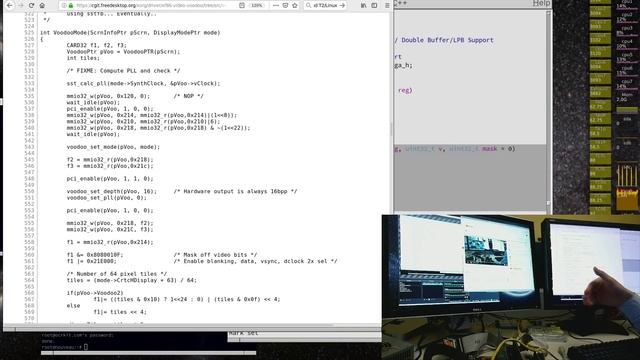This screenshot has height=360, width=640.
Task: Click the 'reg)' text in Emacs buffer
Action: point(405,90)
